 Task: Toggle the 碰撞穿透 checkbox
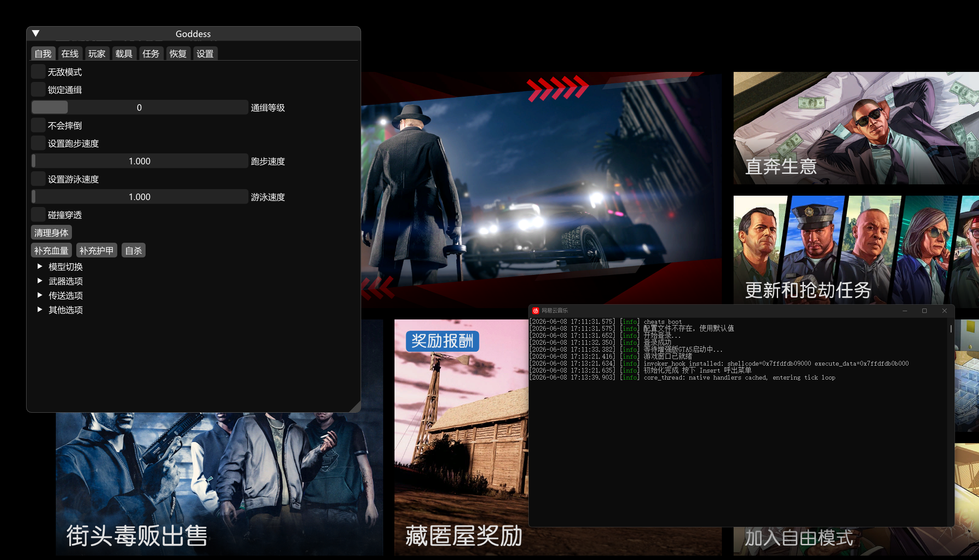point(38,215)
